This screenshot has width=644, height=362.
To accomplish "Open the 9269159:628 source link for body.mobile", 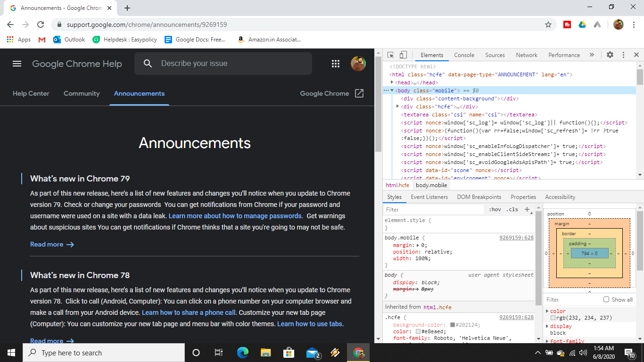I will (516, 238).
